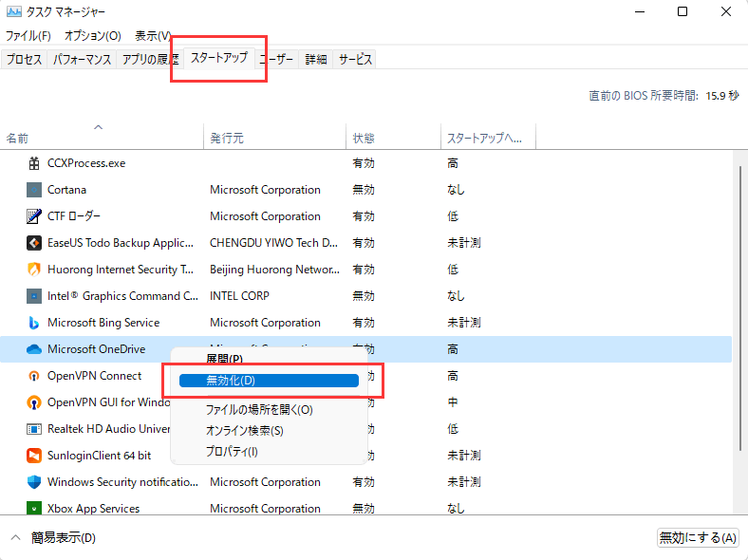Click the Windows Security notification shield icon
The image size is (748, 560).
click(34, 482)
